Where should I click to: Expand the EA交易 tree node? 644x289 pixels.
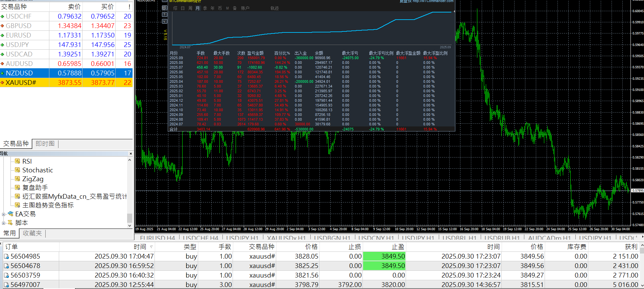[x=3, y=214]
